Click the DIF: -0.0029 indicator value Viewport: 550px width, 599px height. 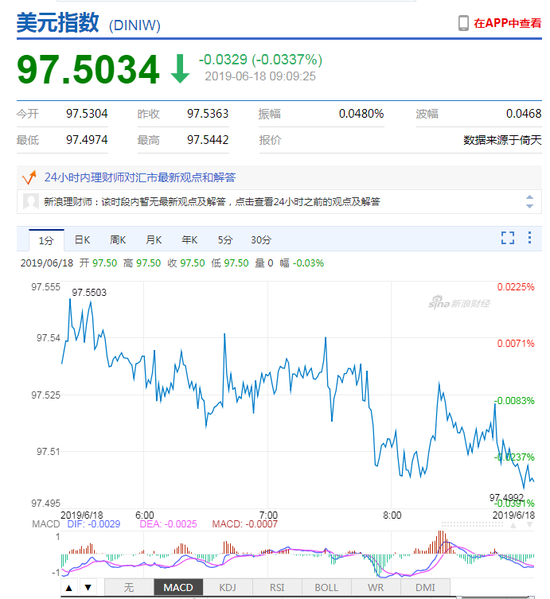click(94, 524)
